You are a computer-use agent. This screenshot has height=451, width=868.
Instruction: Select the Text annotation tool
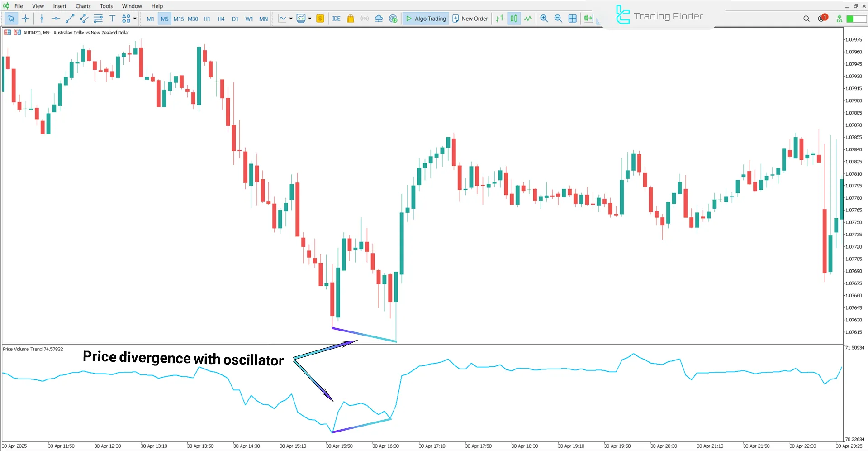[112, 19]
